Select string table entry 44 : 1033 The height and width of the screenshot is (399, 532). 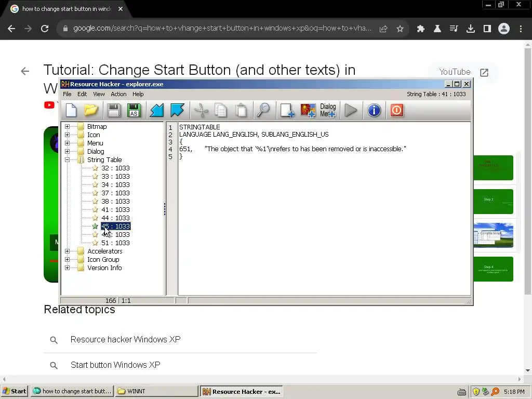pos(115,218)
